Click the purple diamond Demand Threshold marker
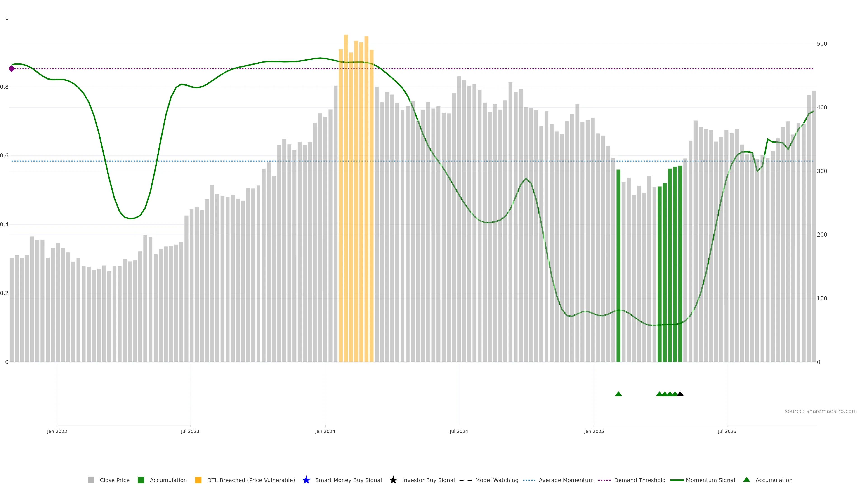868x488 pixels. pos(12,69)
